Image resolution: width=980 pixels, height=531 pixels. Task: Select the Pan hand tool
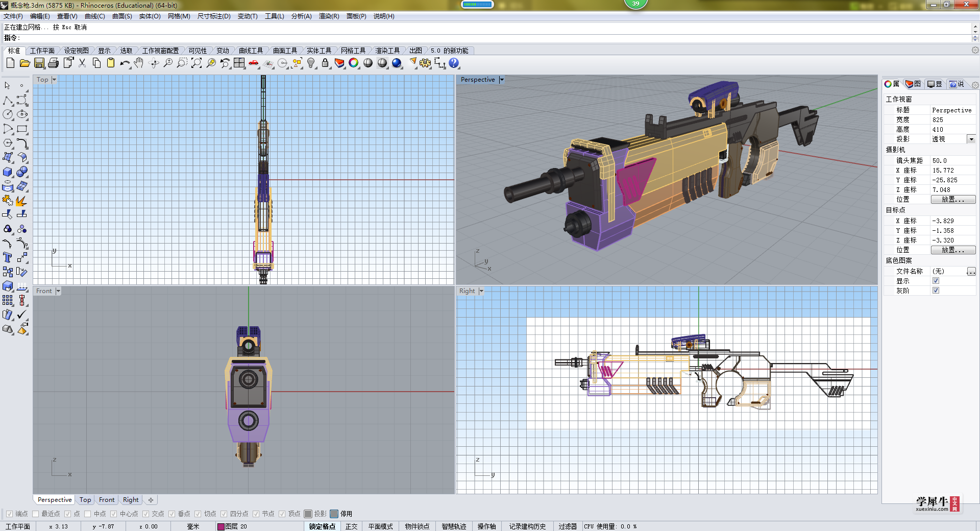(139, 63)
